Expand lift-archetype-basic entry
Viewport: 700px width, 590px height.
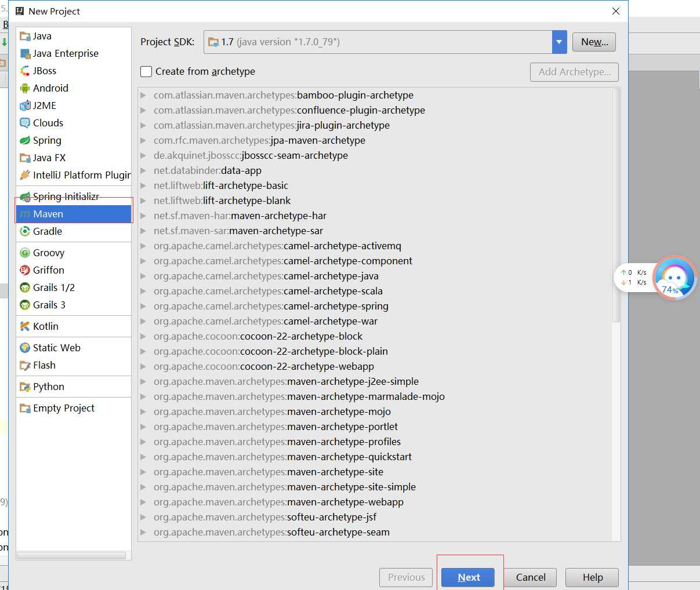pos(143,185)
